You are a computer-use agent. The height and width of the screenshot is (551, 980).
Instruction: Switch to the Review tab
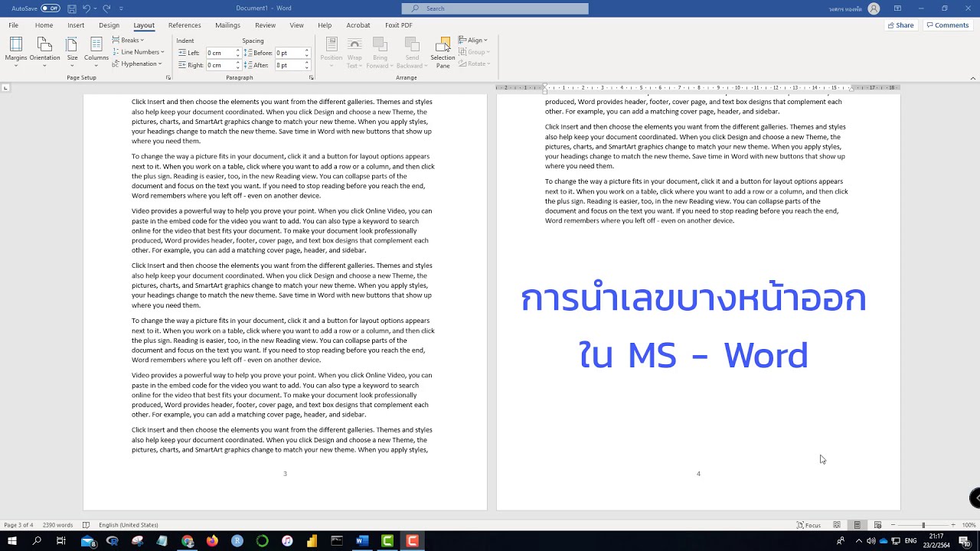(x=265, y=25)
